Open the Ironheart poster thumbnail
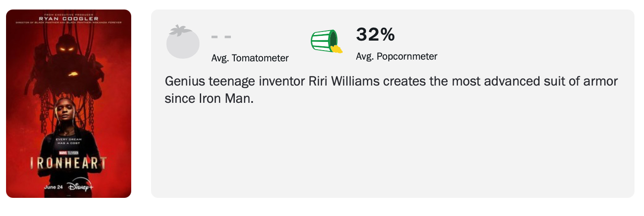 [x=69, y=104]
